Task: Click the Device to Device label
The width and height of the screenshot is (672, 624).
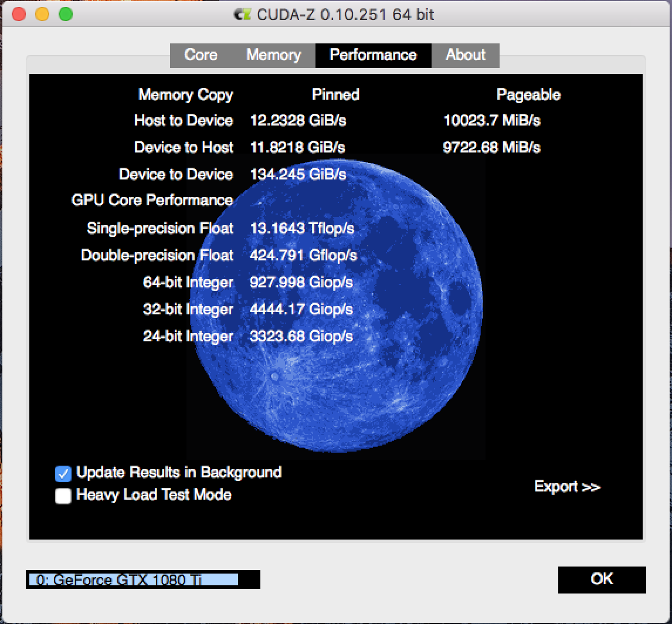Action: [176, 174]
